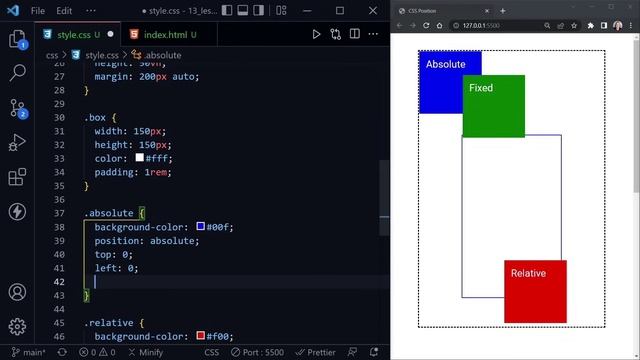The width and height of the screenshot is (640, 360).
Task: Split the editor right
Action: click(x=355, y=34)
